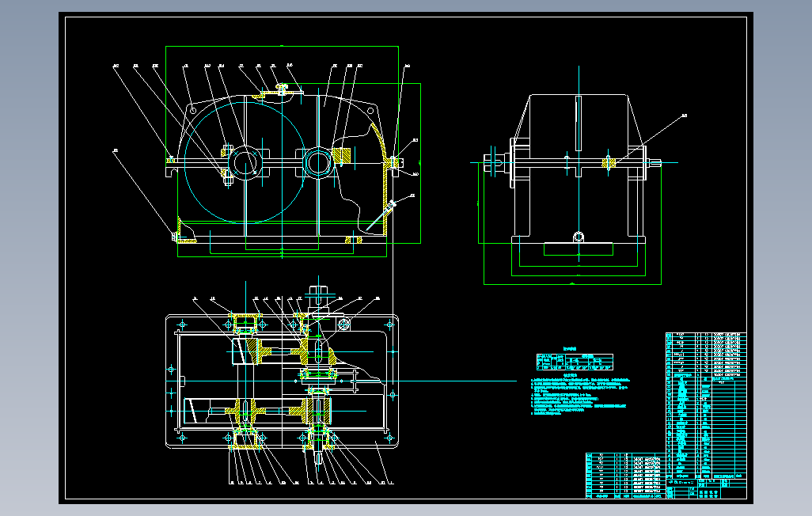Click the large cyan gear circle in front view
Viewport: 812px width, 516px height.
pos(245,162)
